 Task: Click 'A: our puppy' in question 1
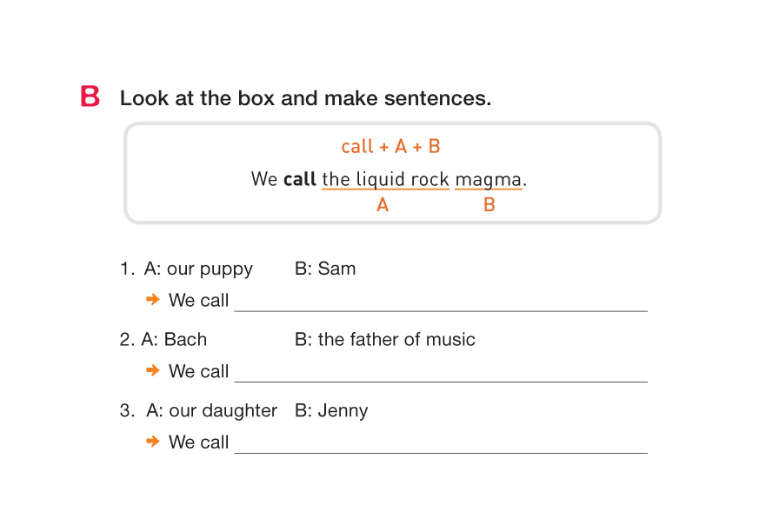[199, 269]
